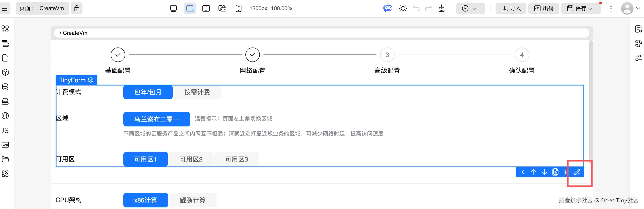
Task: Click the 导入 import button
Action: click(511, 9)
